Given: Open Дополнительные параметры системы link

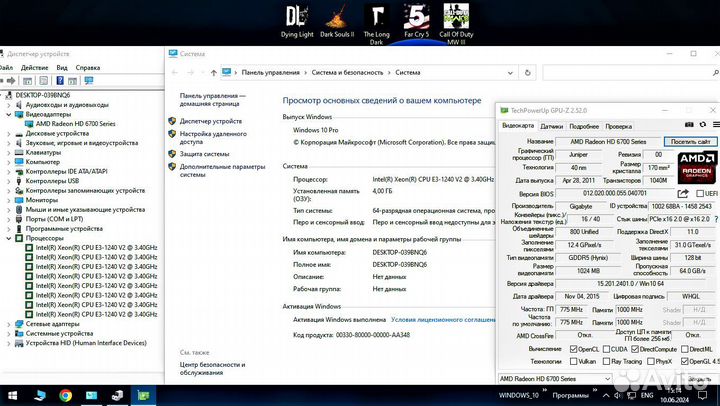Looking at the screenshot, I should [x=222, y=170].
